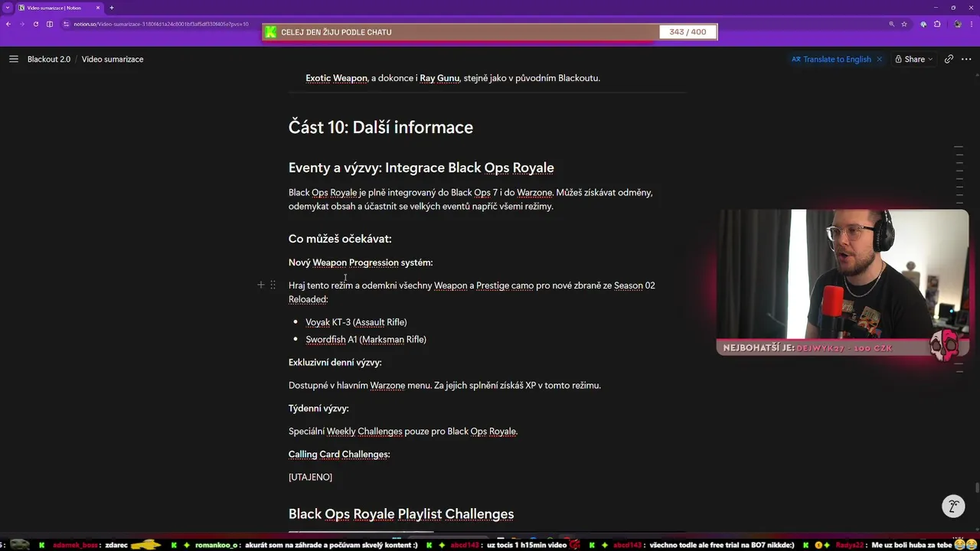Click the Speciální Weekly Challenges paragraph

[403, 431]
